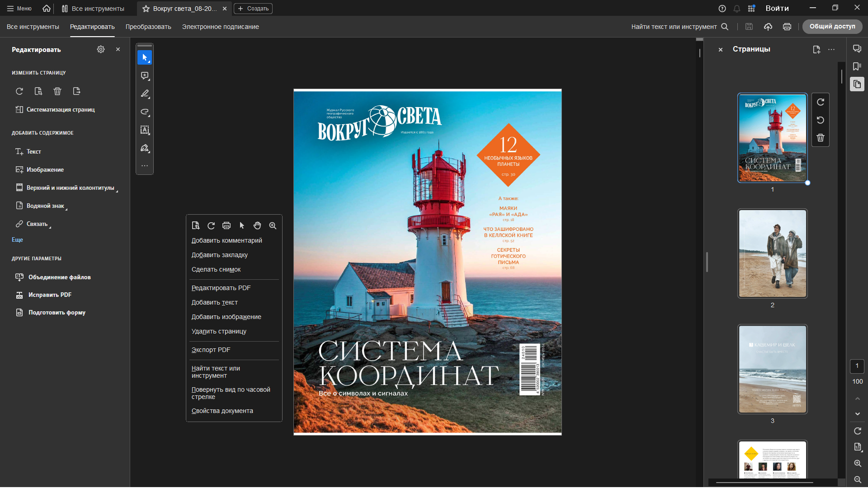Open the Edit panel settings gear
This screenshot has height=488, width=868.
pyautogui.click(x=101, y=49)
